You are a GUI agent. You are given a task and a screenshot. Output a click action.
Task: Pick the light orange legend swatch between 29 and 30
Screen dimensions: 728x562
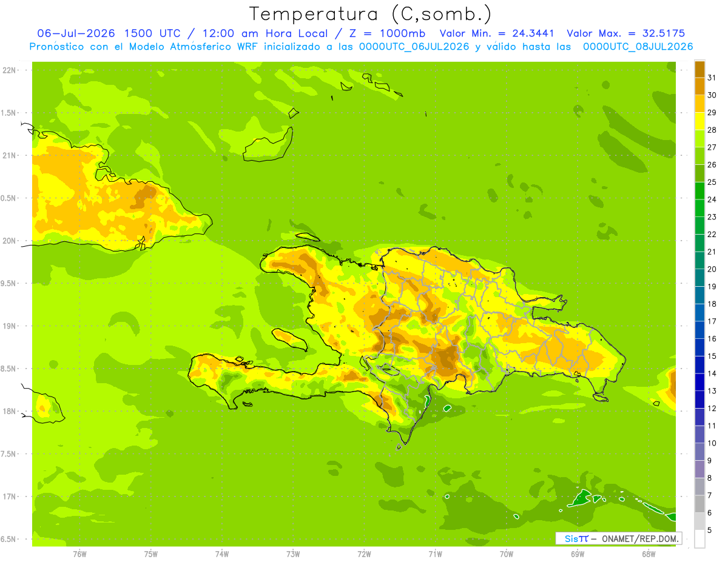pos(699,104)
